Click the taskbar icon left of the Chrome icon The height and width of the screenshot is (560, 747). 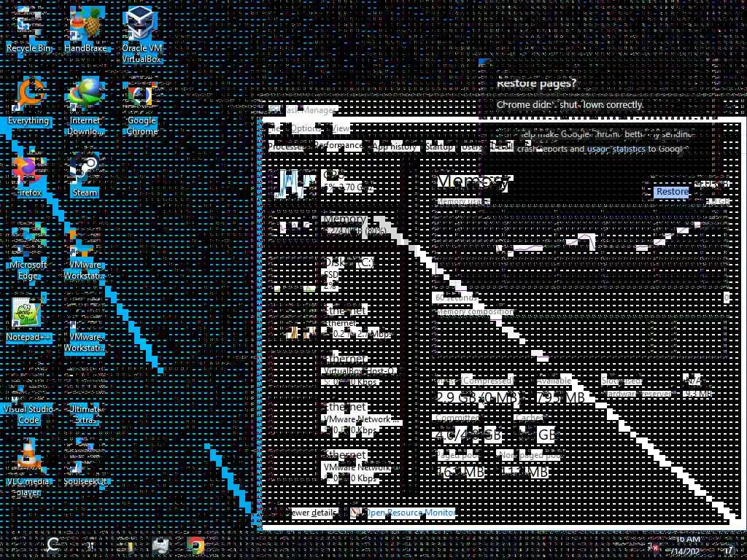point(160,545)
